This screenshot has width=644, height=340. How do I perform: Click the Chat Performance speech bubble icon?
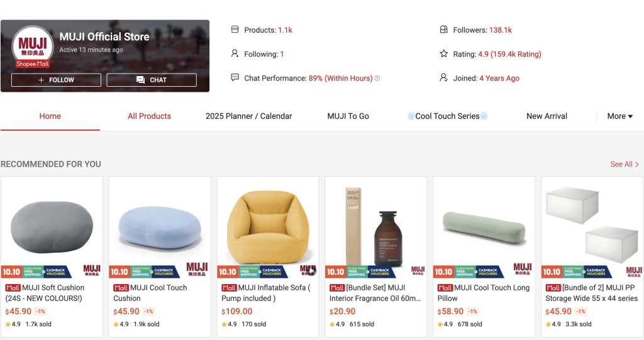pos(235,78)
